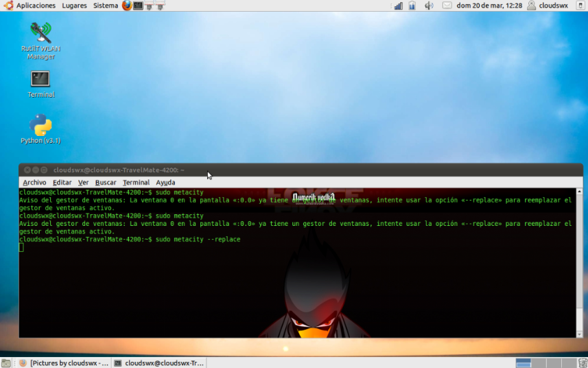The width and height of the screenshot is (588, 368).
Task: Maximize the terminal window
Action: click(44, 170)
